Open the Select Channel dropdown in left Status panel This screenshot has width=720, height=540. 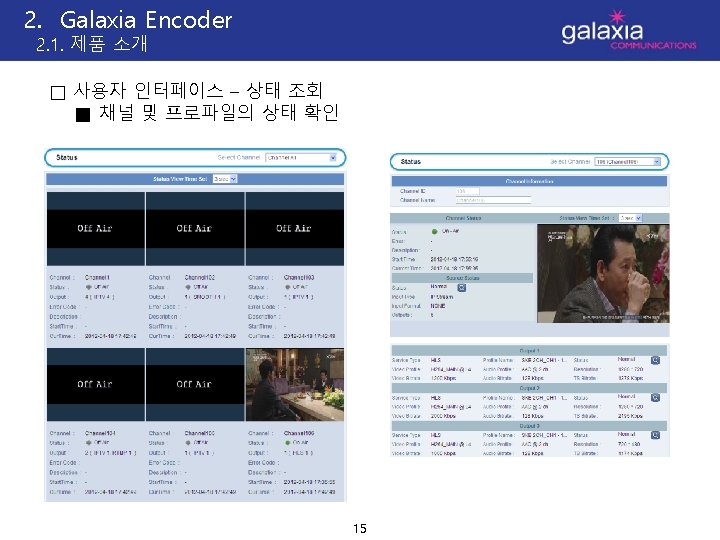[301, 158]
